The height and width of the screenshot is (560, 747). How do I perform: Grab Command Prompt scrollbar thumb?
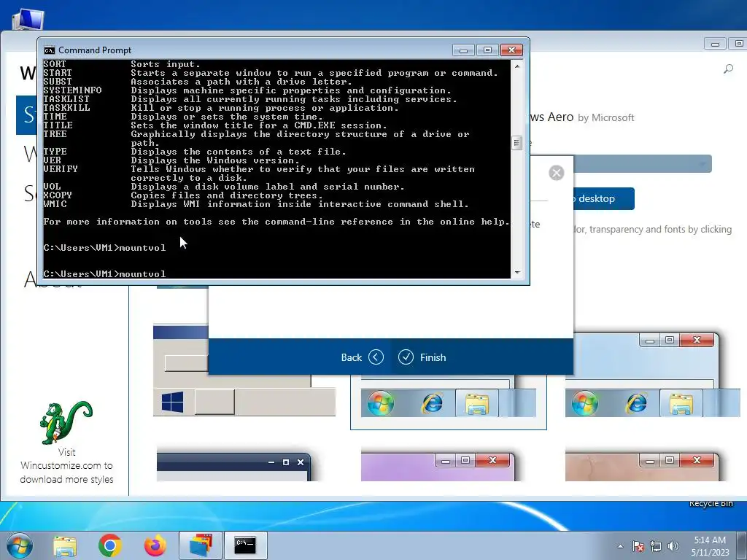(517, 143)
